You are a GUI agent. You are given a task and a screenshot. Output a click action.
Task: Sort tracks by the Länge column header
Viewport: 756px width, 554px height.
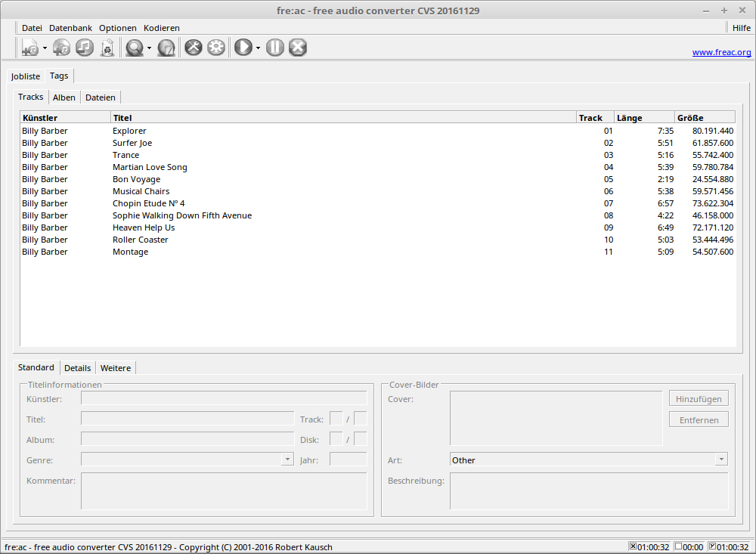643,117
